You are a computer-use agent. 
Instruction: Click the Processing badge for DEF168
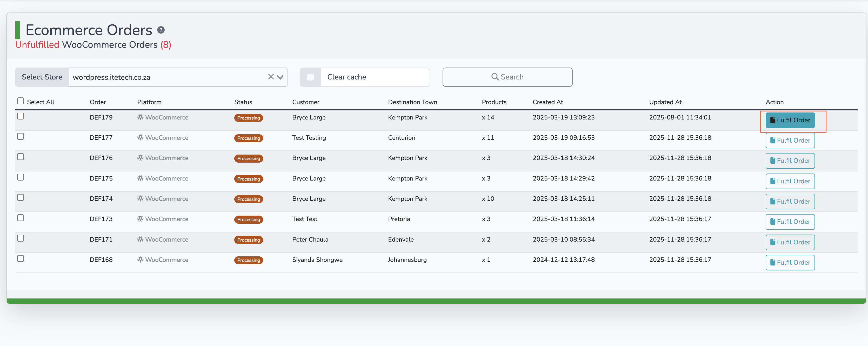coord(248,260)
